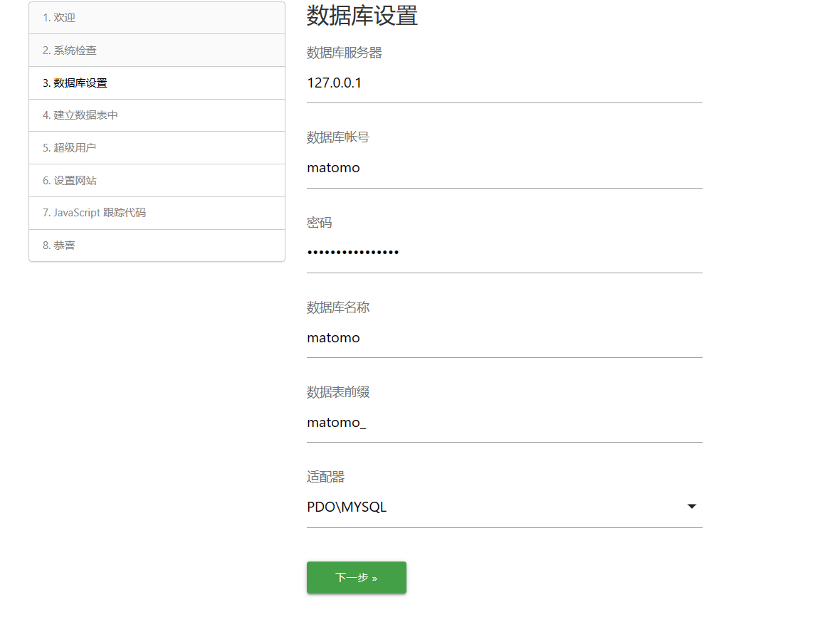The image size is (840, 622).
Task: Click the dropdown arrow icon for 适配器
Action: point(691,507)
